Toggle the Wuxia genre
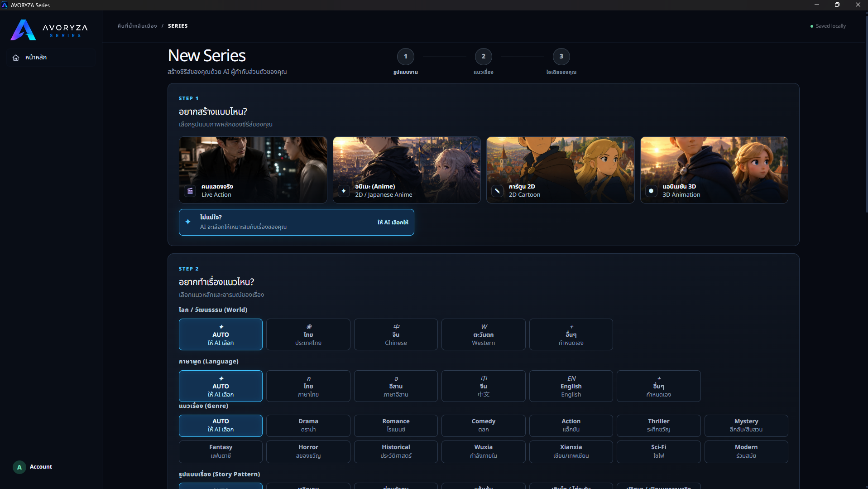The width and height of the screenshot is (868, 489). (484, 451)
